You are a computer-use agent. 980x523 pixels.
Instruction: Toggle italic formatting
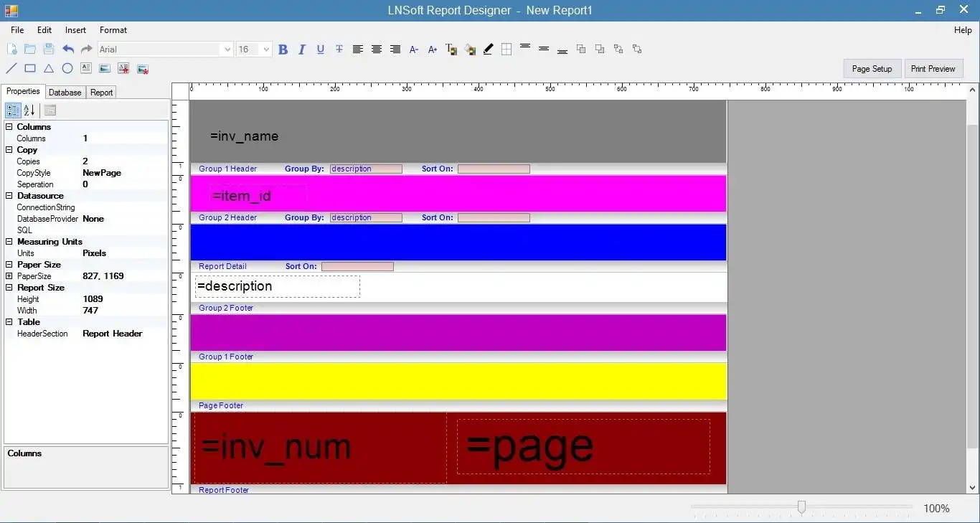[x=301, y=50]
